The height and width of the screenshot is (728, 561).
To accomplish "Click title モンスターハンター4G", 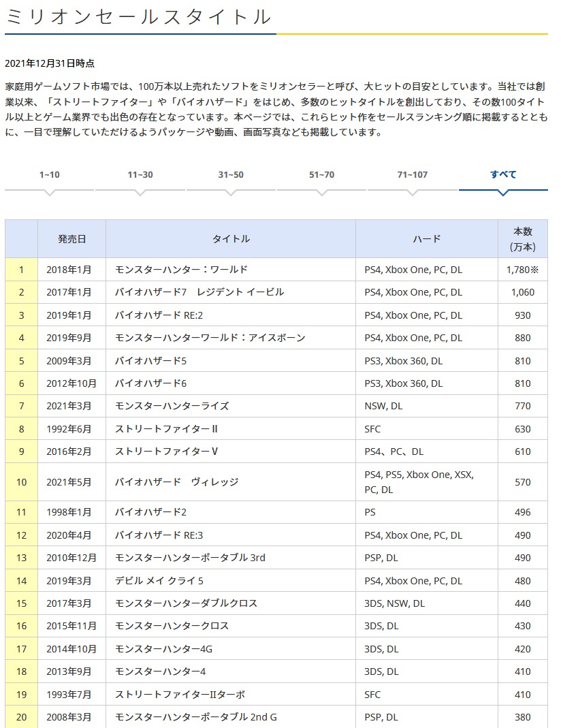I will (163, 649).
